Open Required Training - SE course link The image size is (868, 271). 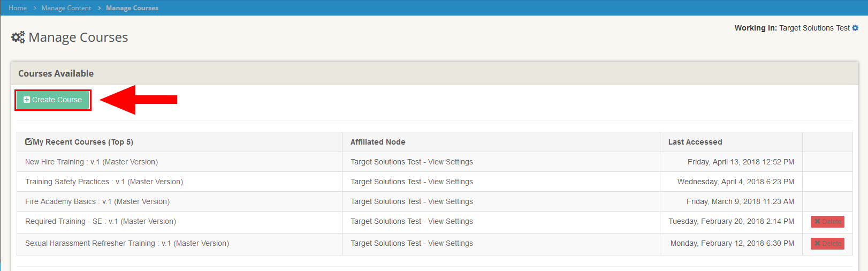click(100, 221)
